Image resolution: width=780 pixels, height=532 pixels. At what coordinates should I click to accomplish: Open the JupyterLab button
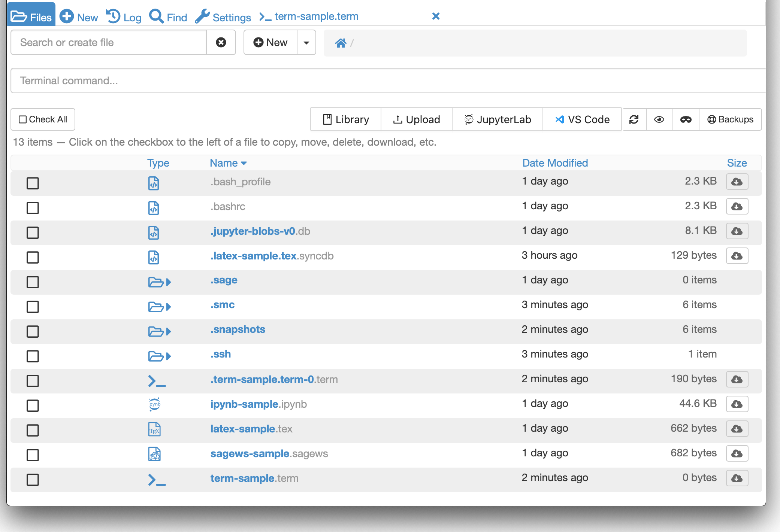pyautogui.click(x=498, y=119)
